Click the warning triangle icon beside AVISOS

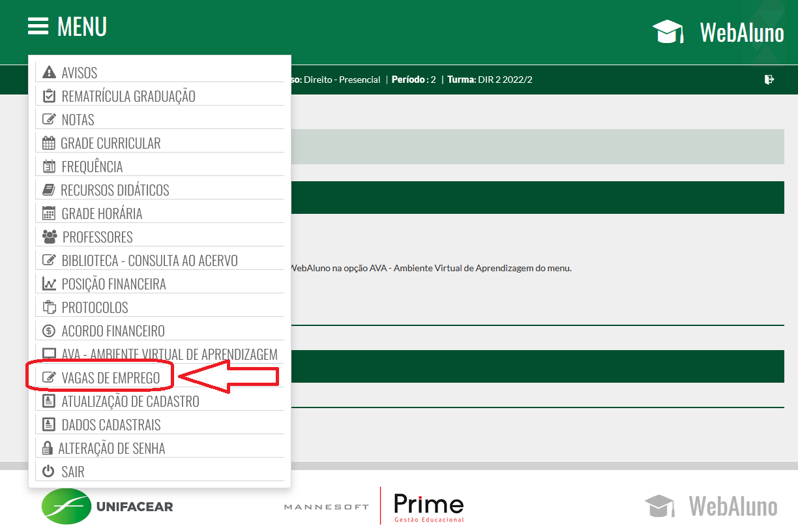[49, 72]
